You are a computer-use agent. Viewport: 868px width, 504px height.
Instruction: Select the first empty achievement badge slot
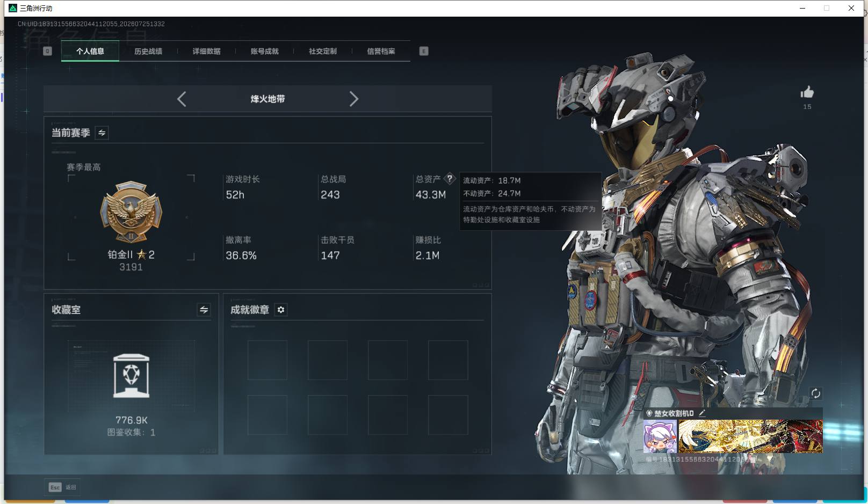267,360
